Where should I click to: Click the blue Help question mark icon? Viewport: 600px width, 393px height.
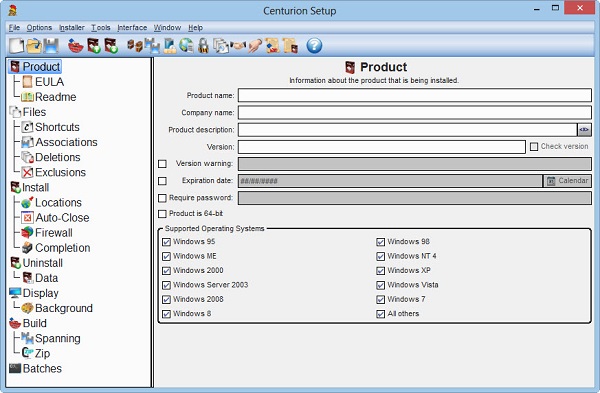(314, 46)
